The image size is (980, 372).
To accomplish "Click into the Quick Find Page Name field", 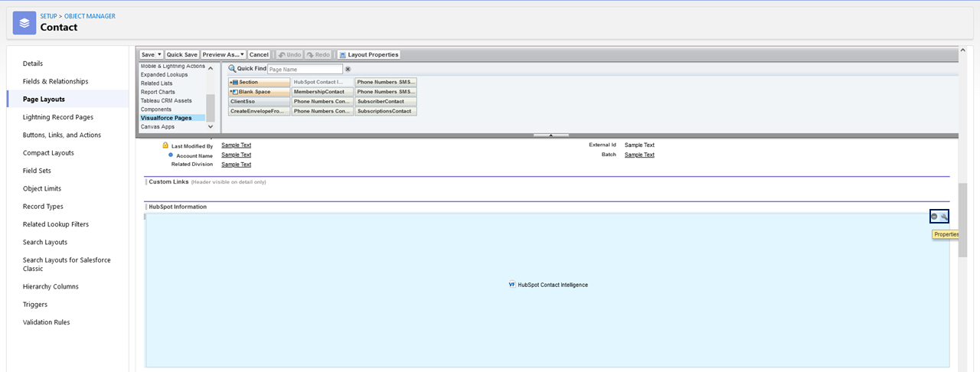I will pos(305,69).
